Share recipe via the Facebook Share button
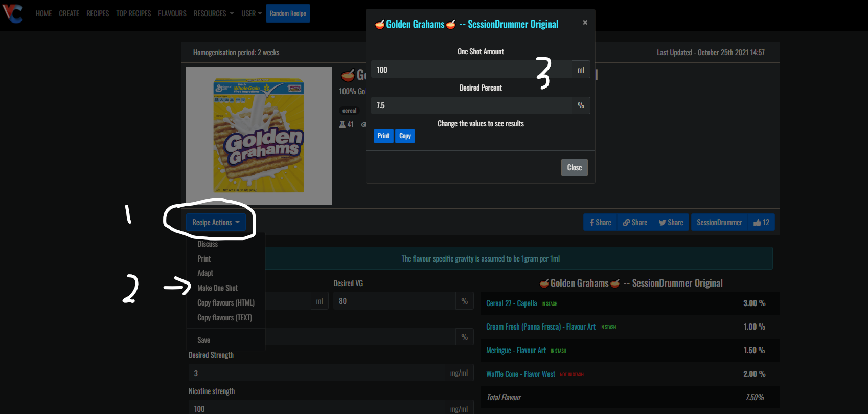 600,222
